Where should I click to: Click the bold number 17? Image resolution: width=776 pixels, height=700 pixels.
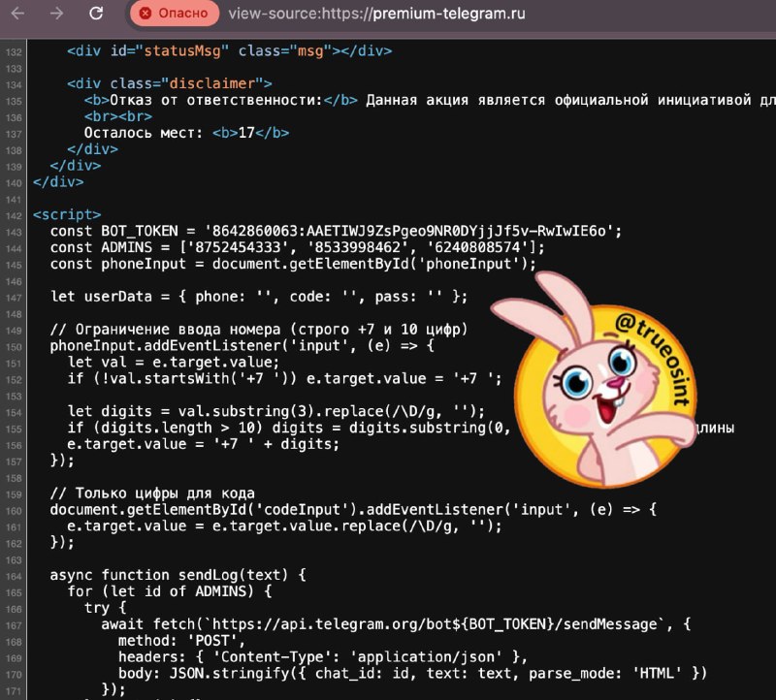pyautogui.click(x=246, y=133)
